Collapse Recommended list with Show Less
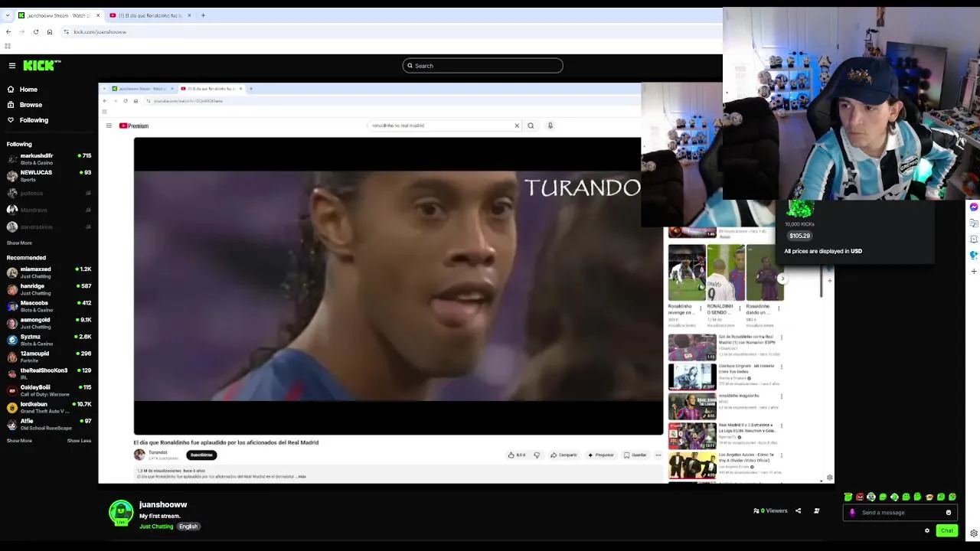 79,441
